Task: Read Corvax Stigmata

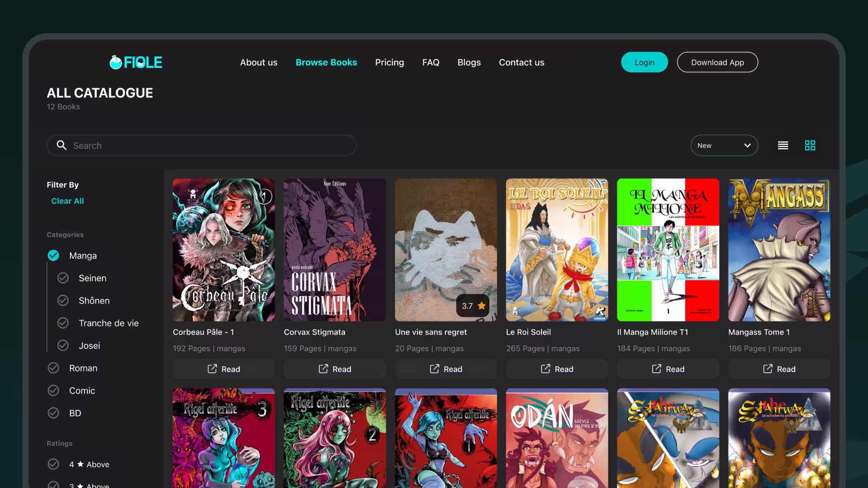Action: [335, 369]
